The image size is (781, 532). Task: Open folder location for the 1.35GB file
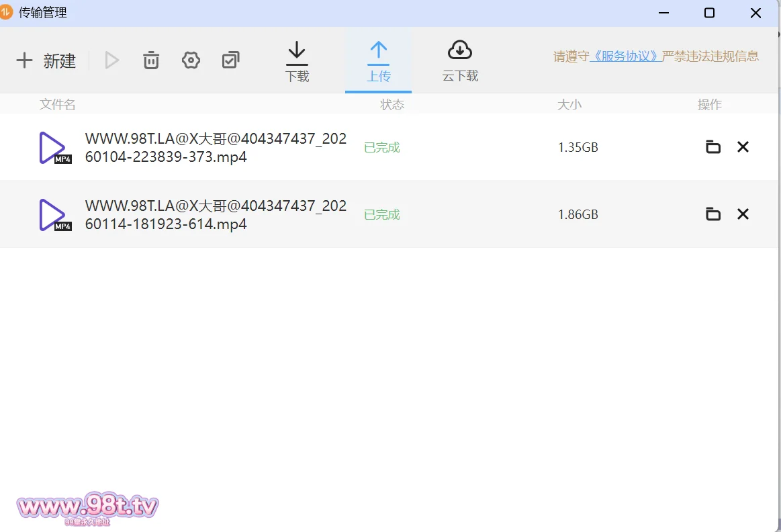tap(713, 147)
